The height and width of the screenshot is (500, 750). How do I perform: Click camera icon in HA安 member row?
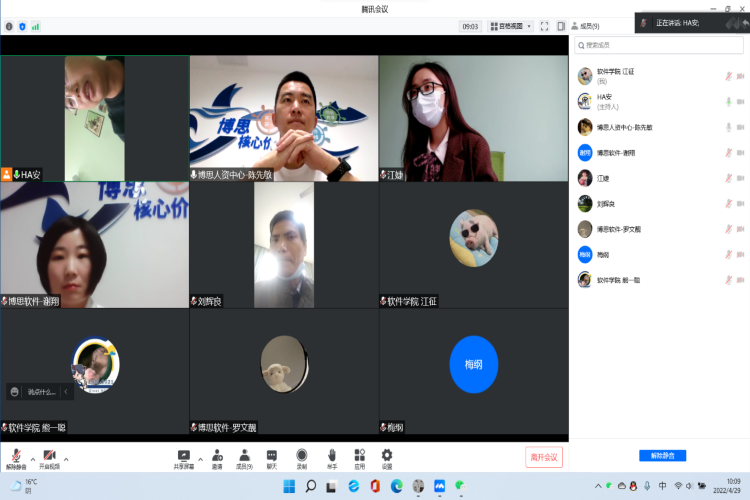tap(740, 101)
